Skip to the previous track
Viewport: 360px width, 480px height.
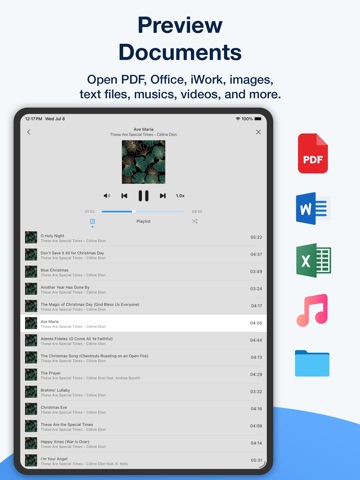[124, 196]
